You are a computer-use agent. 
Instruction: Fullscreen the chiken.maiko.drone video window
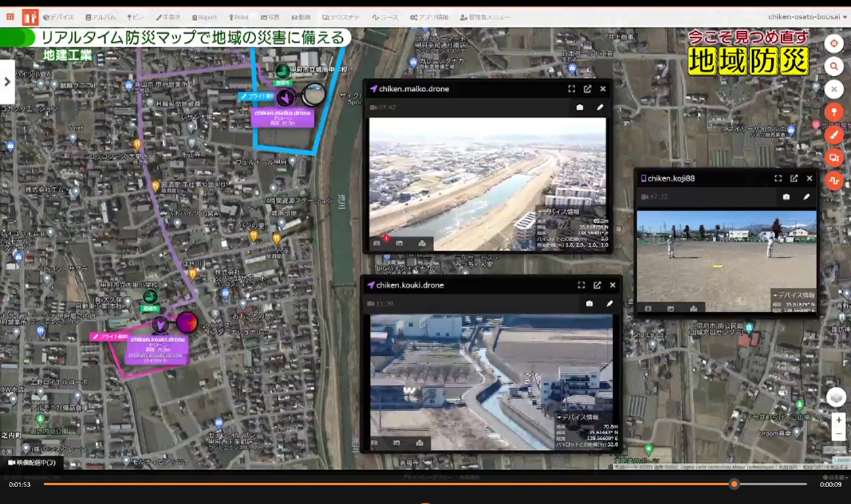572,89
